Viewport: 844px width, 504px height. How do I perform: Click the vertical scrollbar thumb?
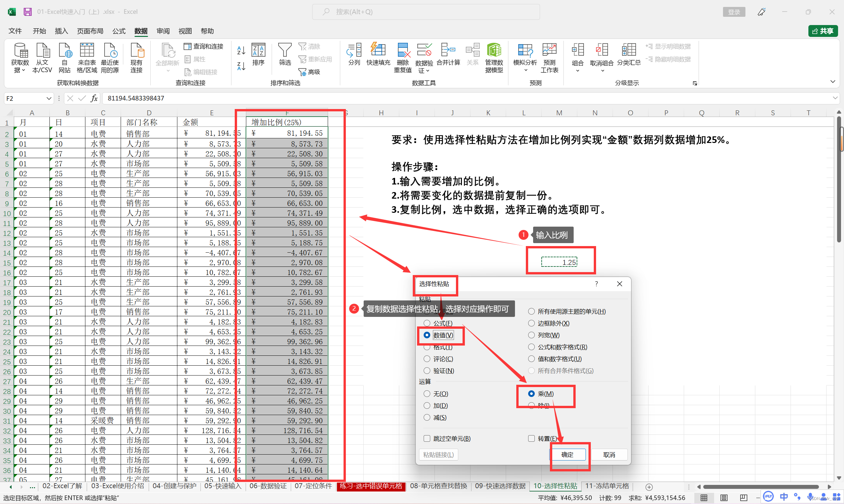click(x=839, y=179)
